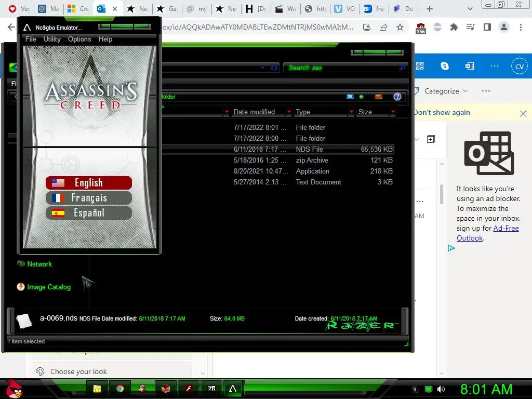Viewport: 532px width, 399px height.
Task: Open Chrome media controls icon
Action: click(470, 27)
